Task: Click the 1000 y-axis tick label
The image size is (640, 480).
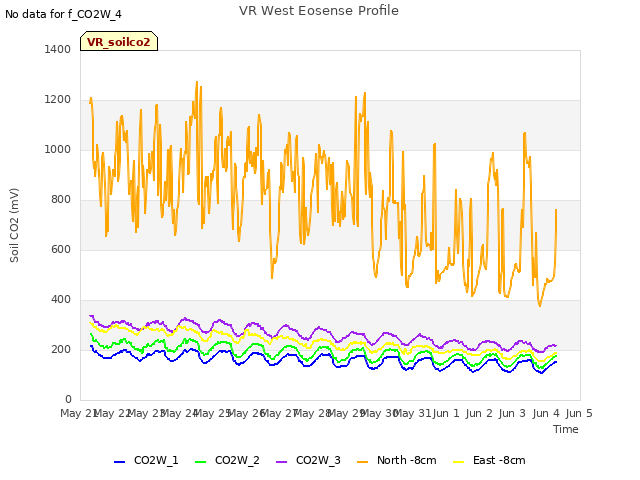Action: point(58,149)
